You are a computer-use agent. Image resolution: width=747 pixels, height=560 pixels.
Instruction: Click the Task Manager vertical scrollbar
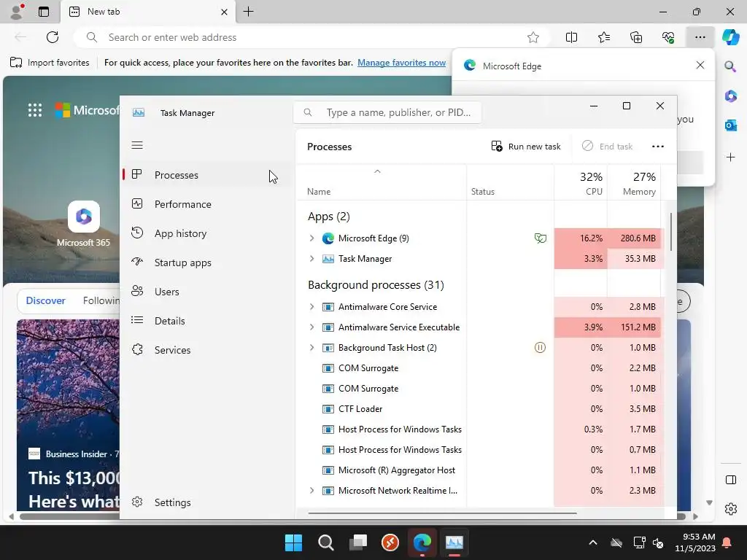click(x=671, y=231)
